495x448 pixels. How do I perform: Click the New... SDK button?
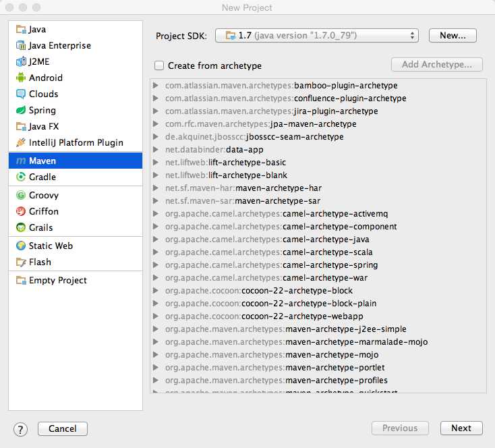pos(453,35)
